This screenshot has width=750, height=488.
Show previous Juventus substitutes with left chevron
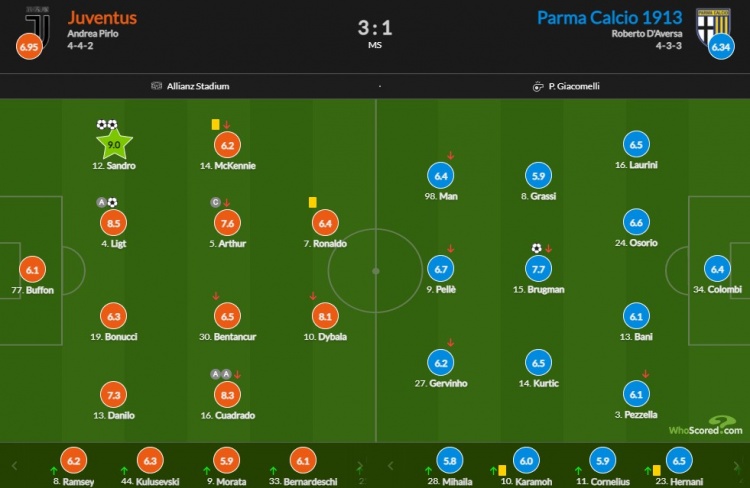point(14,466)
